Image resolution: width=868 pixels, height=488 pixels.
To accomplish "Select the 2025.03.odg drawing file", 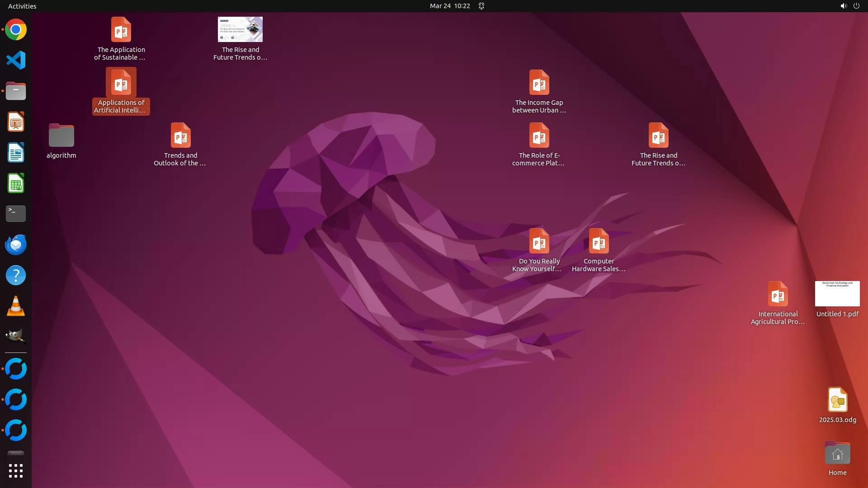I will pyautogui.click(x=837, y=400).
